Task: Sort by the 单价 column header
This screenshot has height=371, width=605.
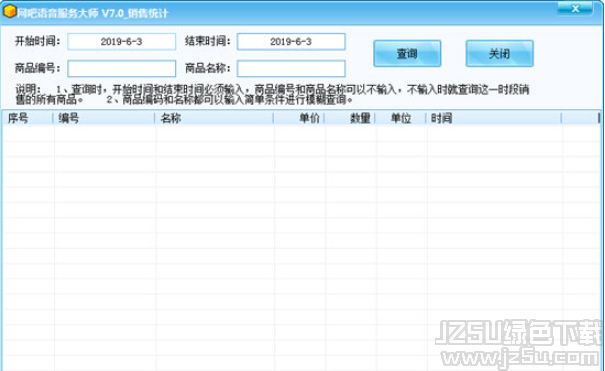Action: pyautogui.click(x=299, y=118)
